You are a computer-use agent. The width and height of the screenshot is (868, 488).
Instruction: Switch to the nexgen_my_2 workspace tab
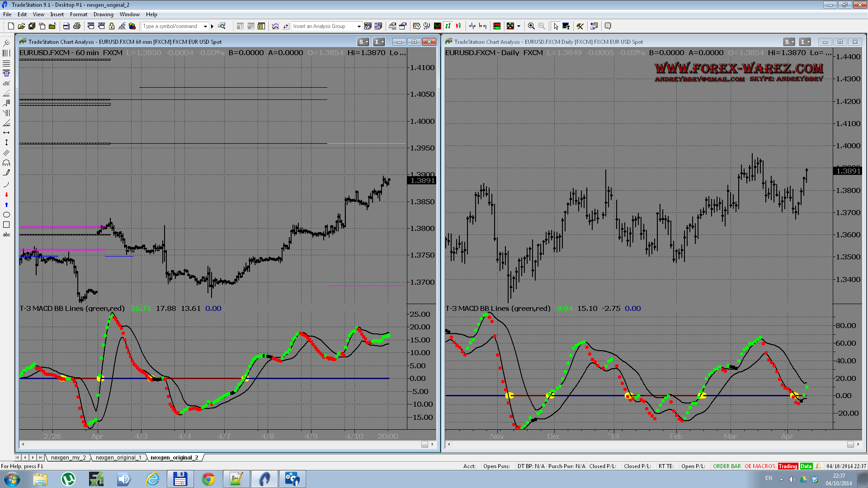pos(68,457)
